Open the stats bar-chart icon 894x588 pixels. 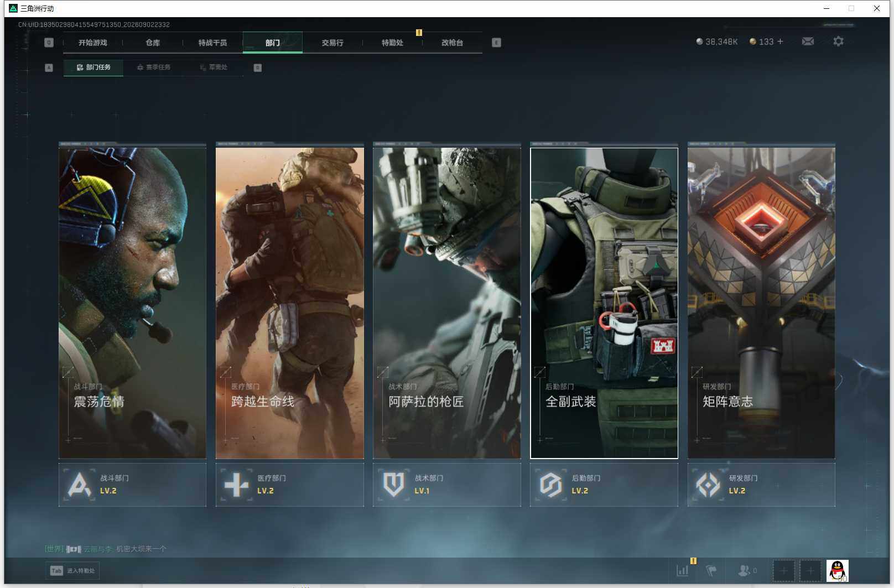(x=683, y=570)
